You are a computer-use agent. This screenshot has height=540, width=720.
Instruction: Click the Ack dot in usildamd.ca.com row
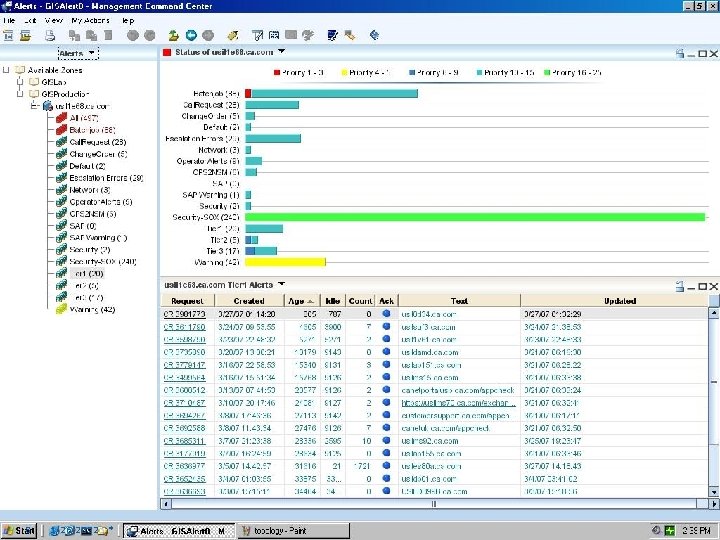coord(386,352)
